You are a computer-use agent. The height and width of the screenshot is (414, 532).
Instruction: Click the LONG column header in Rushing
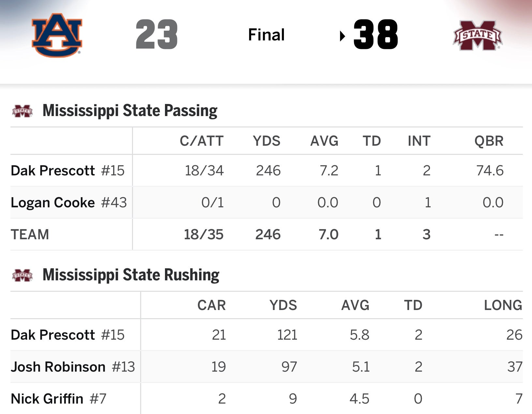coord(503,305)
